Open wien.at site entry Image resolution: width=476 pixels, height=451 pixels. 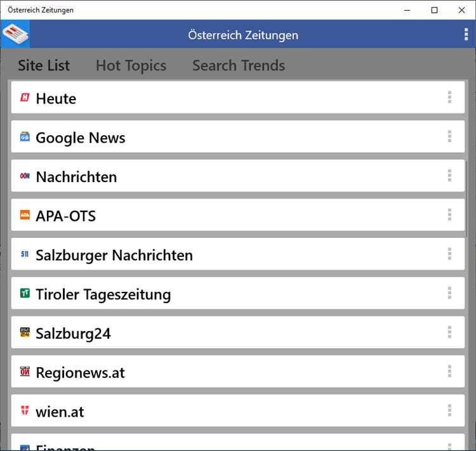(x=238, y=410)
